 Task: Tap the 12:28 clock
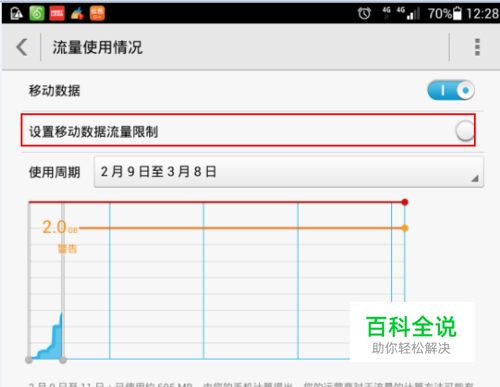pos(482,13)
